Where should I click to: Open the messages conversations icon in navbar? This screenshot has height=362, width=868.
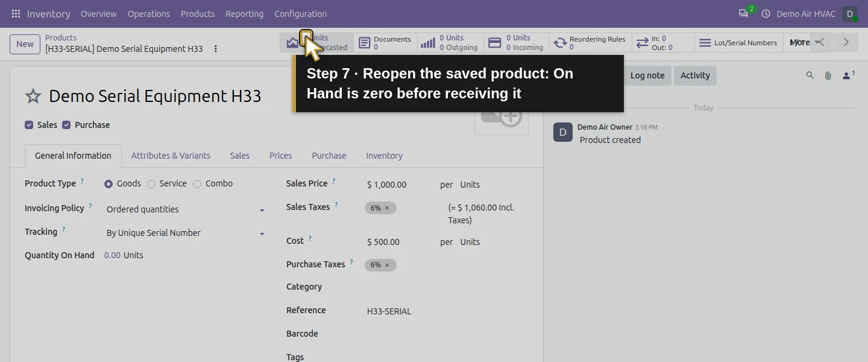[x=743, y=13]
